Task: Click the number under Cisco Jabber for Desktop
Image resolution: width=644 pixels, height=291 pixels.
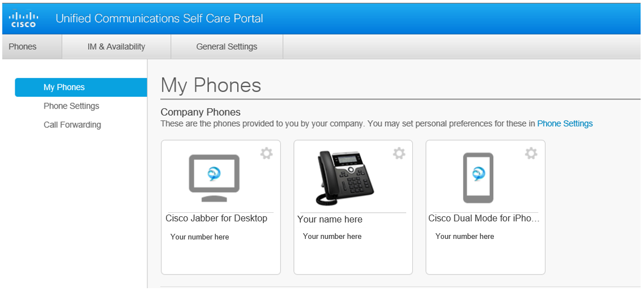Action: click(x=199, y=237)
